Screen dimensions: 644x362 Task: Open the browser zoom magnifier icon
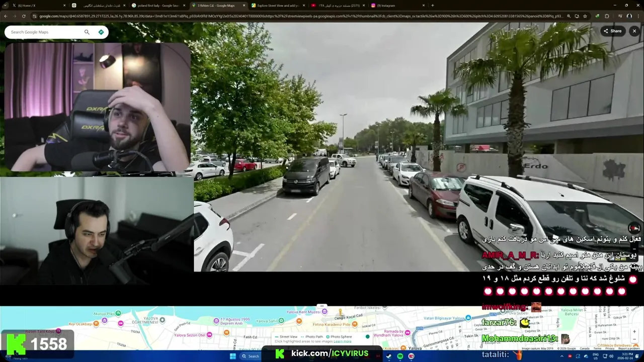[x=569, y=16]
